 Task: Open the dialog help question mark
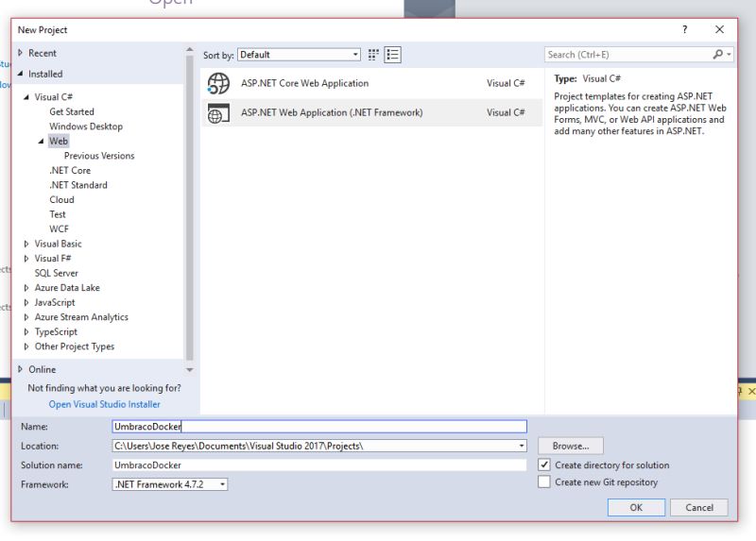point(684,29)
